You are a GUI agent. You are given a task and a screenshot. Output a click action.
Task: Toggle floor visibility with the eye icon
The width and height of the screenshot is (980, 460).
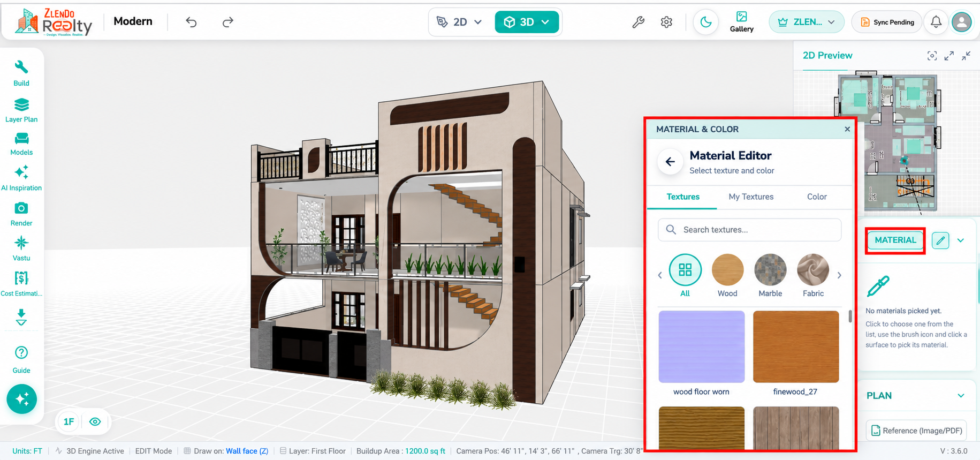95,422
